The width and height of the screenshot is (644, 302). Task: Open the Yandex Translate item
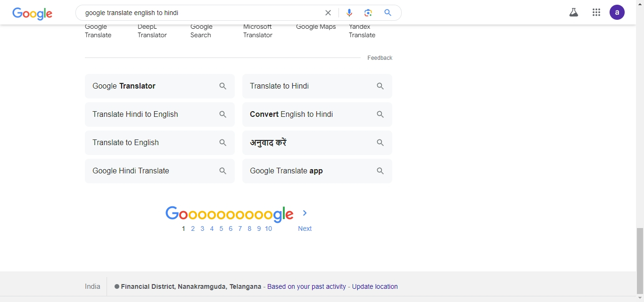pyautogui.click(x=362, y=31)
